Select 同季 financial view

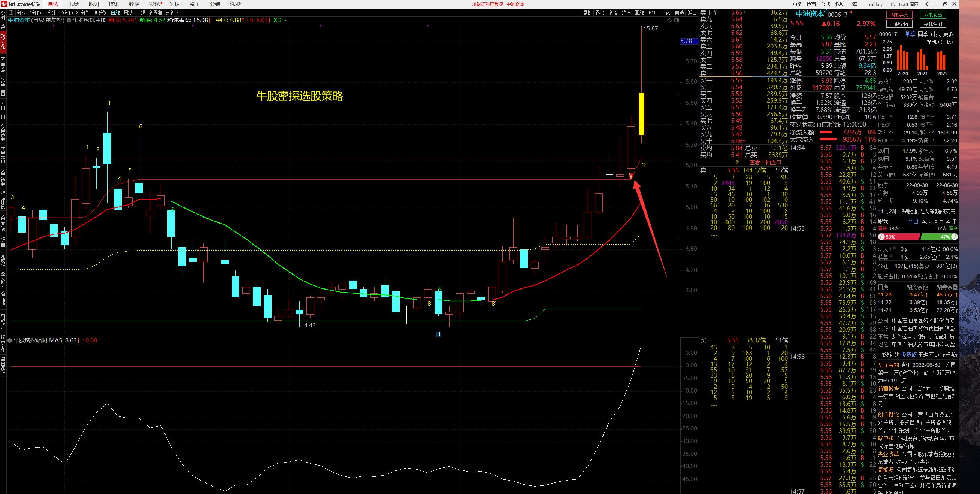point(923,34)
